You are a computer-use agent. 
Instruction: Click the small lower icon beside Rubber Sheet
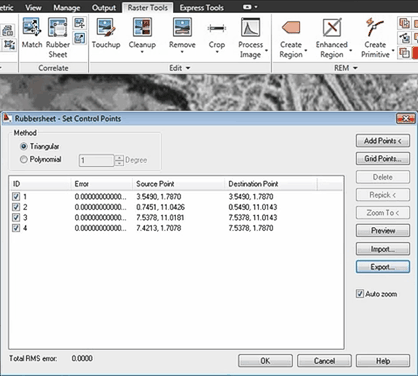79,38
